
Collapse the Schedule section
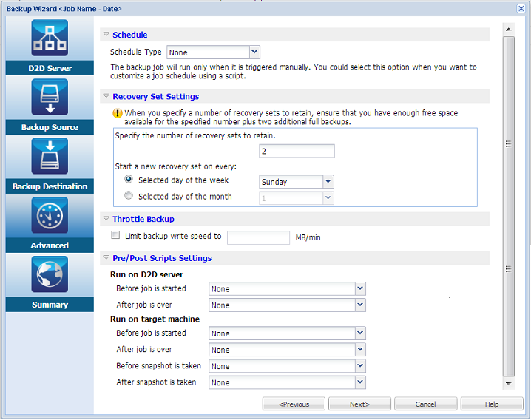click(106, 34)
